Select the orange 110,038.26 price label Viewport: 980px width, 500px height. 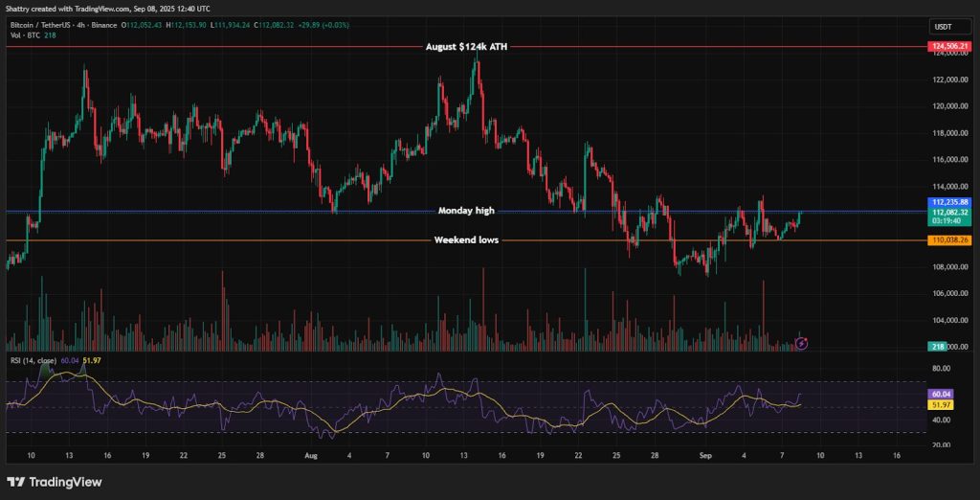[948, 239]
